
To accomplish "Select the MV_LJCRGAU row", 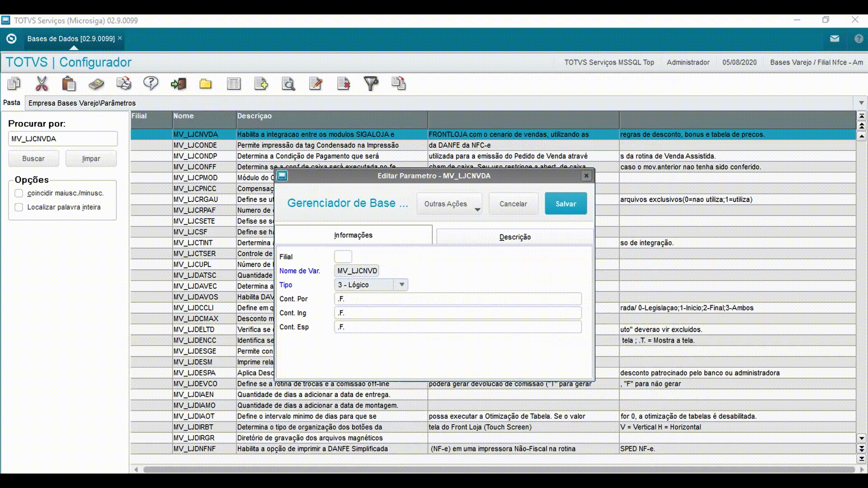I will click(x=493, y=199).
